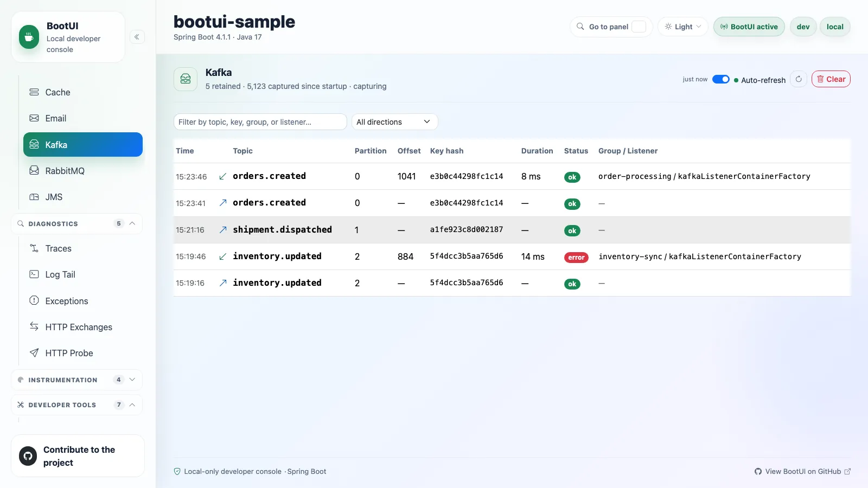This screenshot has width=868, height=488.
Task: Open the Cache panel in sidebar
Action: 83,92
